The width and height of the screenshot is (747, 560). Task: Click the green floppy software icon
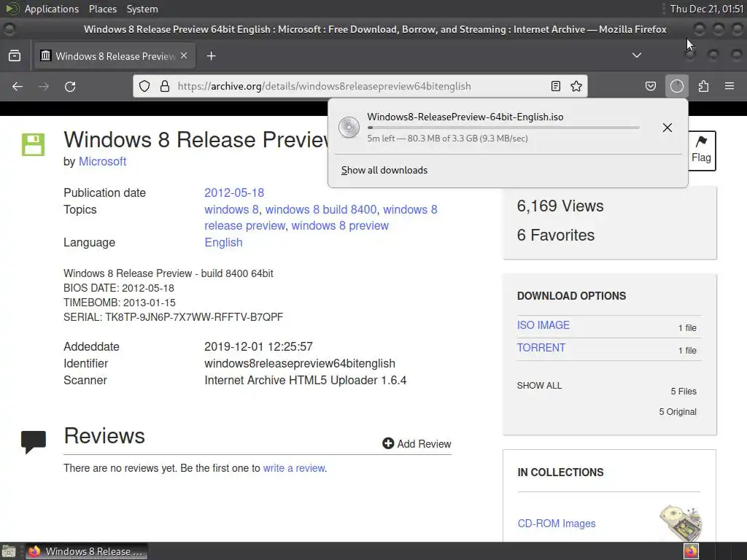(x=33, y=144)
